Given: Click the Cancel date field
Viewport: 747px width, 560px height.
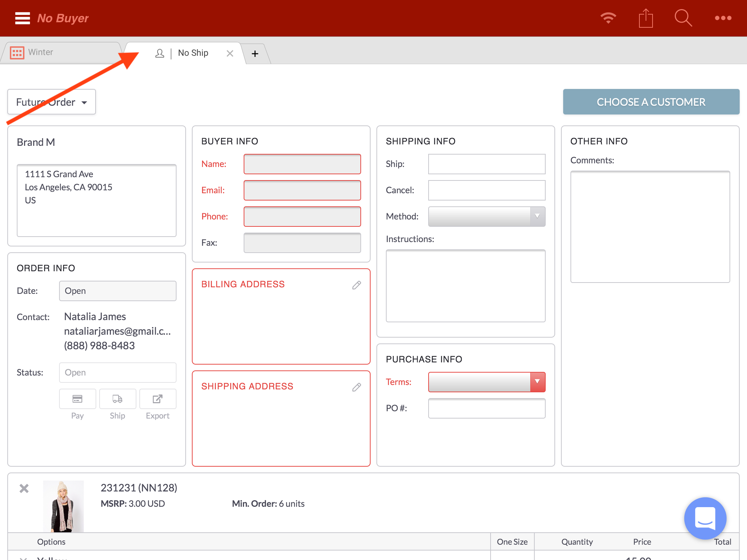Looking at the screenshot, I should [487, 190].
